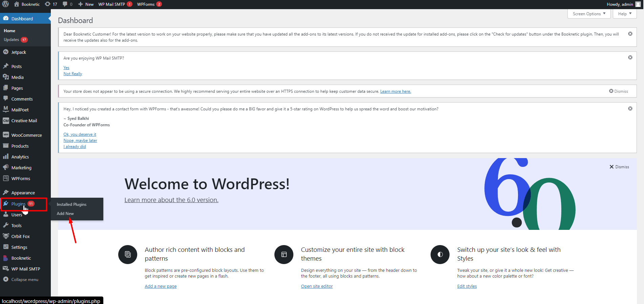Dismiss the Welcome to WordPress panel
The image size is (644, 304).
pyautogui.click(x=619, y=167)
